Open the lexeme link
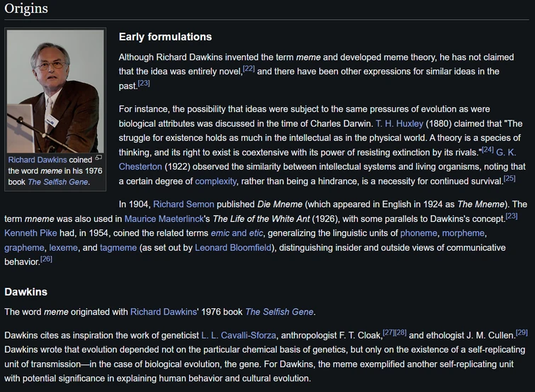535x392 pixels. click(x=63, y=247)
